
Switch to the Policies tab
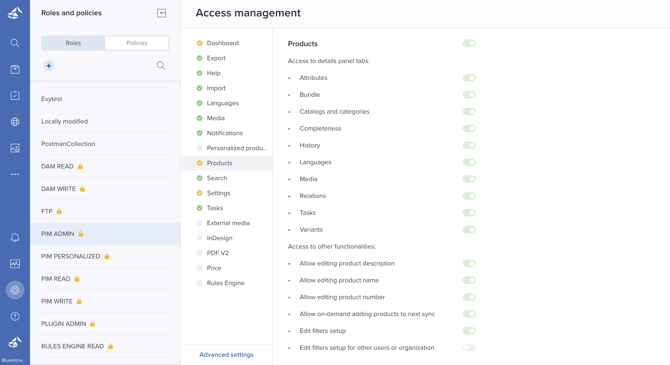coord(137,43)
